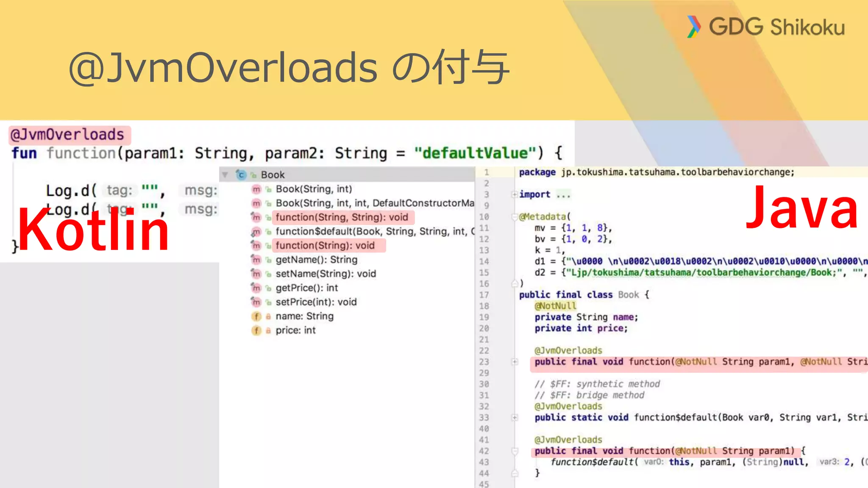Expand folded function$default method body
This screenshot has height=488, width=868.
pyautogui.click(x=515, y=418)
